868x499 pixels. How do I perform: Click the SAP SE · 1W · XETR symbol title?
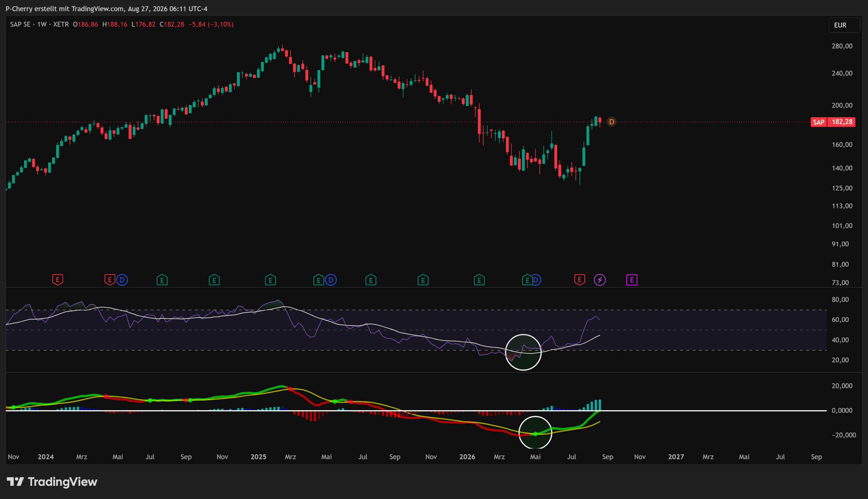[x=39, y=24]
